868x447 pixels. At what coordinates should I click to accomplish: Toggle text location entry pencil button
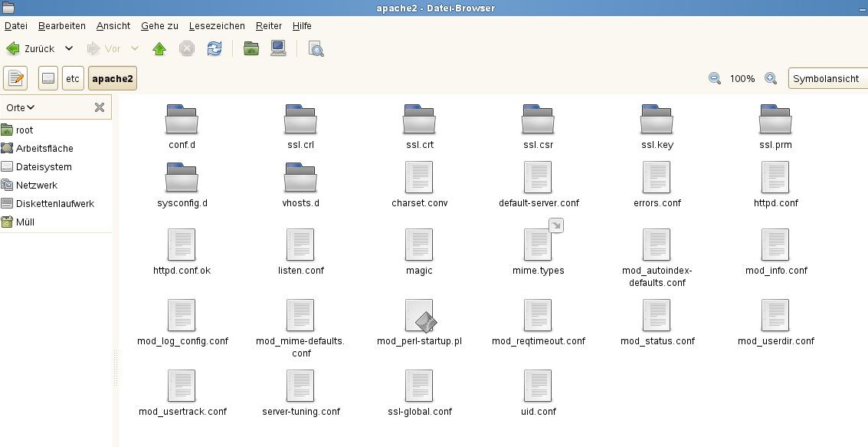(x=15, y=78)
